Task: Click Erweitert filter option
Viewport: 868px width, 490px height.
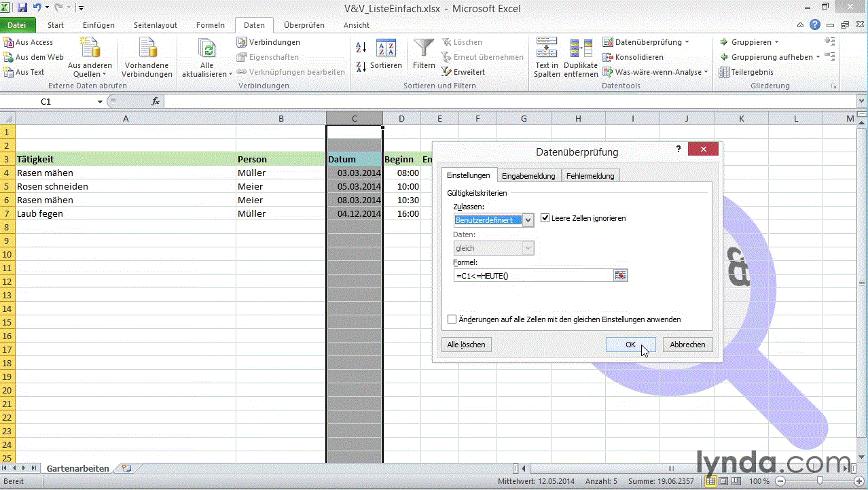Action: (x=463, y=72)
